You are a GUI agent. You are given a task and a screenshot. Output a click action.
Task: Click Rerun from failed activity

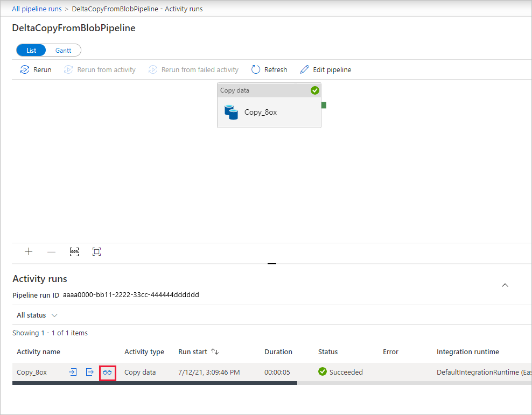point(193,69)
